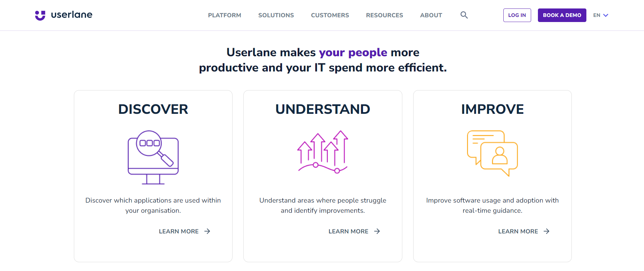Open Learn More under the Improve card
This screenshot has width=644, height=271.
click(518, 231)
